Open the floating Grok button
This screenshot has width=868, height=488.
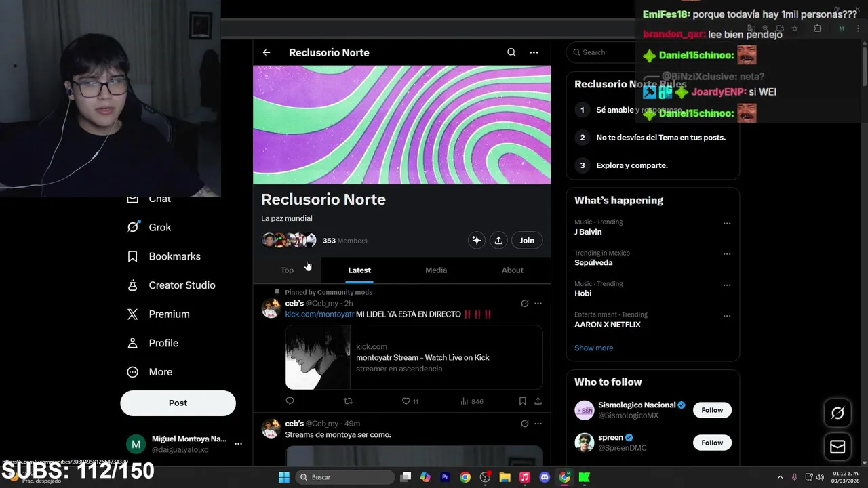(x=837, y=413)
